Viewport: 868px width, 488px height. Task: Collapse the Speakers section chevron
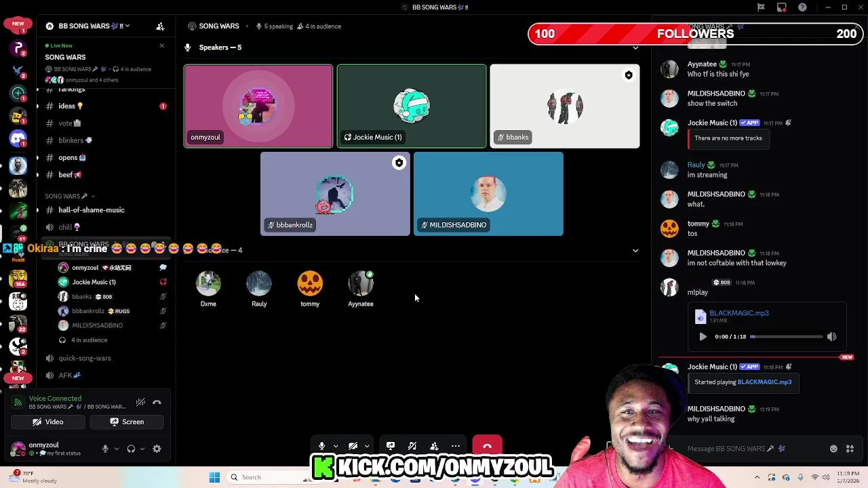click(x=635, y=47)
